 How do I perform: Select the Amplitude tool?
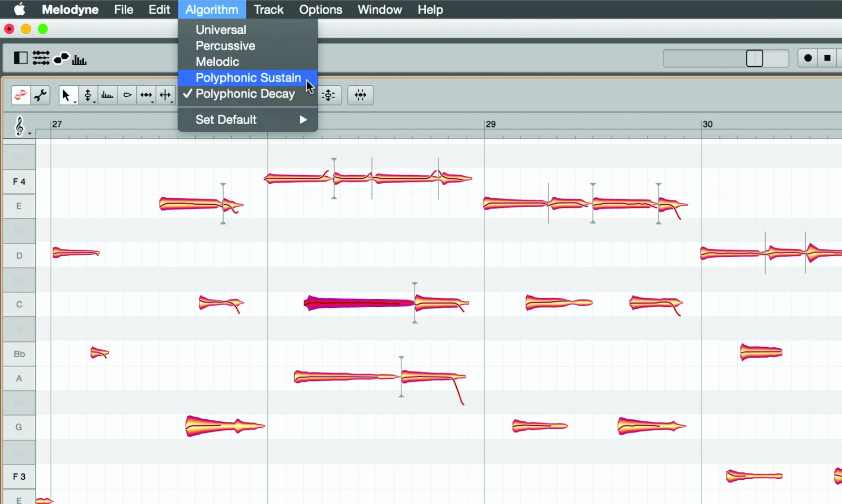[x=127, y=95]
